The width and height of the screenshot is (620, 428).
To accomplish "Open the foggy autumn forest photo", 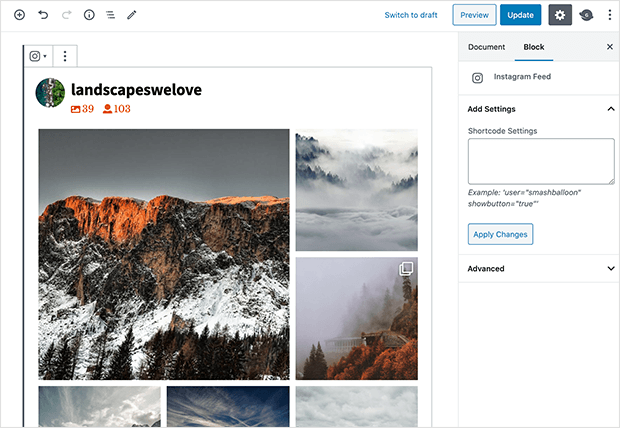I will [357, 319].
